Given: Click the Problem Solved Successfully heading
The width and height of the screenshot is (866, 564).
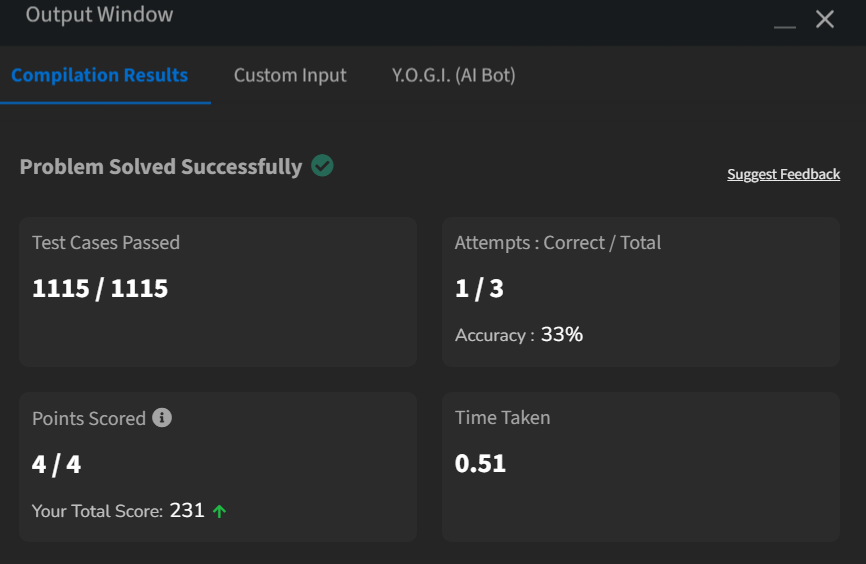Looking at the screenshot, I should (161, 167).
